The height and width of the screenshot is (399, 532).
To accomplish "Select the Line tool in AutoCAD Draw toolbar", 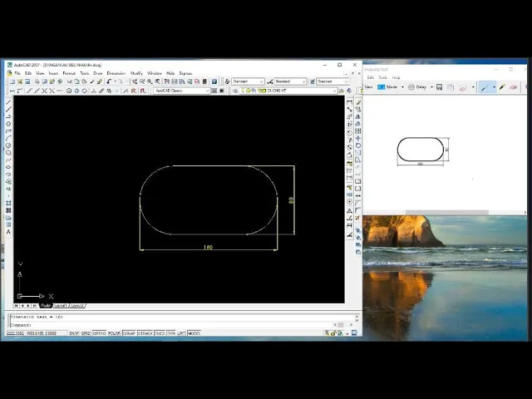I will point(8,102).
